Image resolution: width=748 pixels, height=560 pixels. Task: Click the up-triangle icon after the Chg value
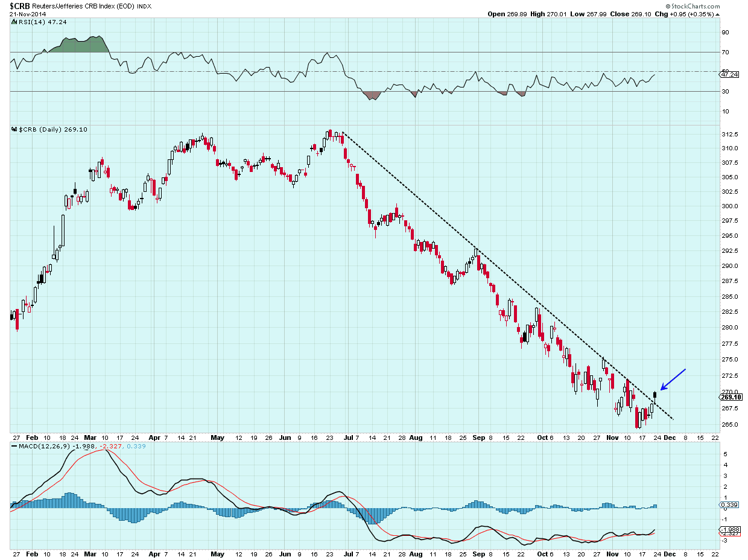(718, 14)
